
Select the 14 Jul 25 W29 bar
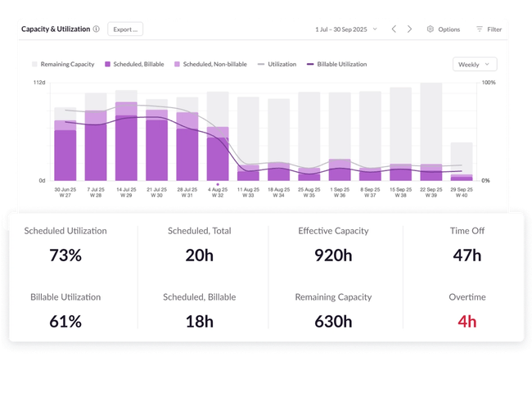coord(126,139)
